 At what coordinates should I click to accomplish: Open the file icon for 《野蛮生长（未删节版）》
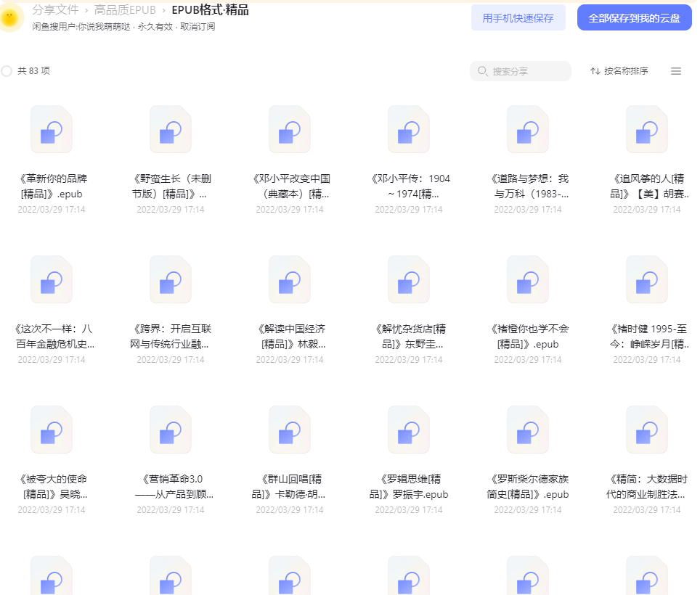click(171, 129)
